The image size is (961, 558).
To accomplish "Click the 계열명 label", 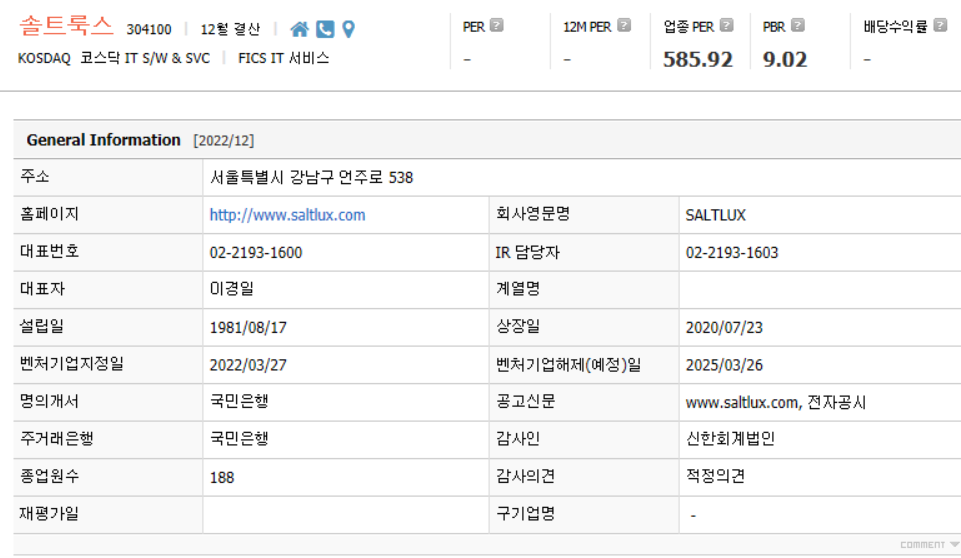I will [x=518, y=289].
